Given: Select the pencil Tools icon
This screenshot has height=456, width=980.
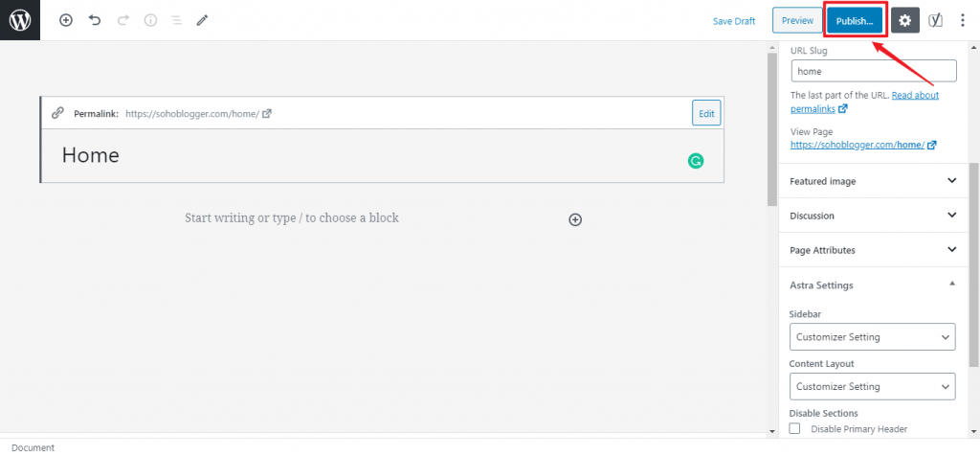Looking at the screenshot, I should point(202,20).
